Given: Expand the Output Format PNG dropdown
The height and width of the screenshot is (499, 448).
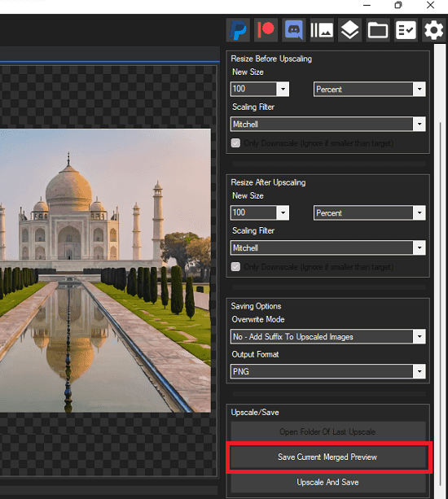Looking at the screenshot, I should 328,371.
